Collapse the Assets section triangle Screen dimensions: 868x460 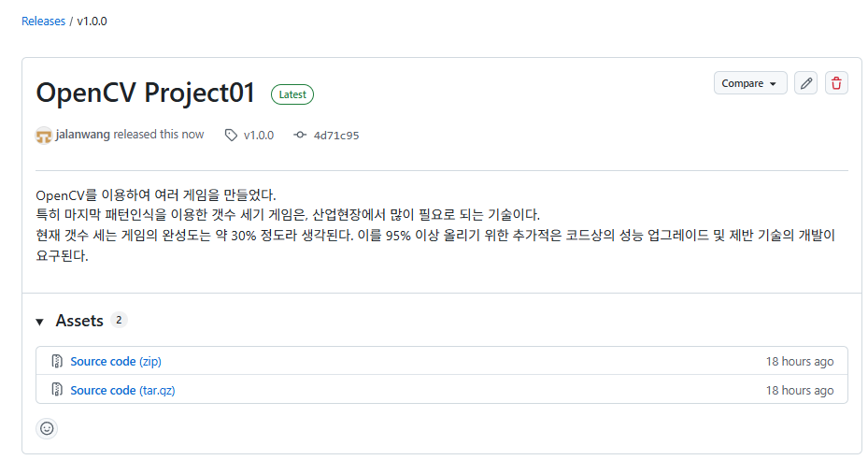(40, 322)
